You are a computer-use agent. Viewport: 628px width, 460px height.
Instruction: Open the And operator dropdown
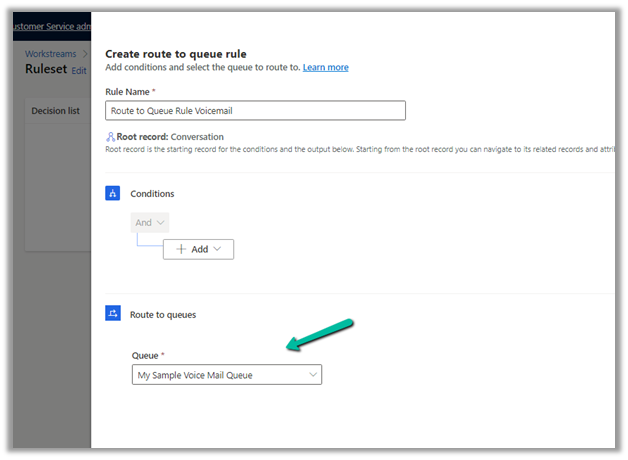150,222
